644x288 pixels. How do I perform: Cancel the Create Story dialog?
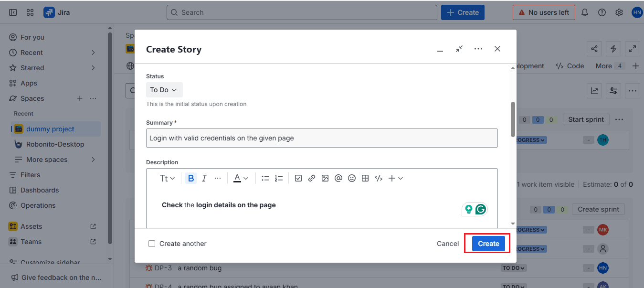[x=448, y=244]
